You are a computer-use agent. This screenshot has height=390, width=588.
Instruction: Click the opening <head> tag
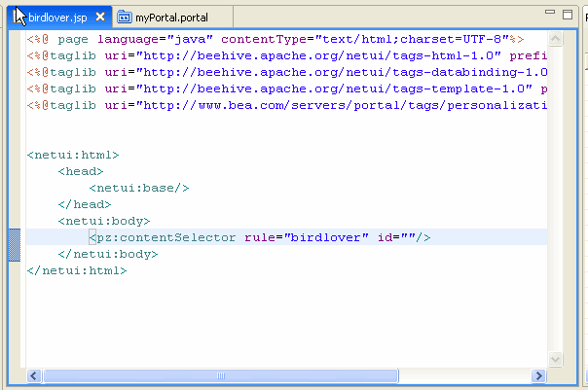[x=81, y=171]
